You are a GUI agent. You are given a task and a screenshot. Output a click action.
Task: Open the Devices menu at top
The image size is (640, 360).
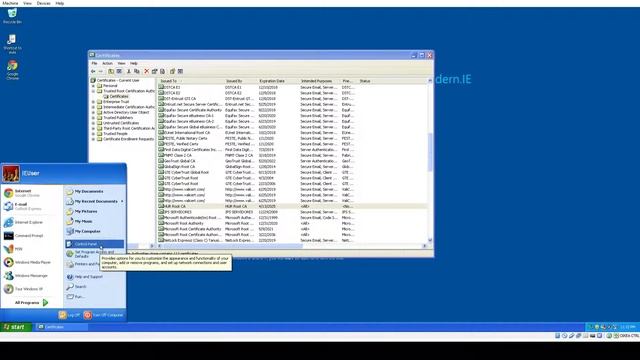click(x=44, y=3)
